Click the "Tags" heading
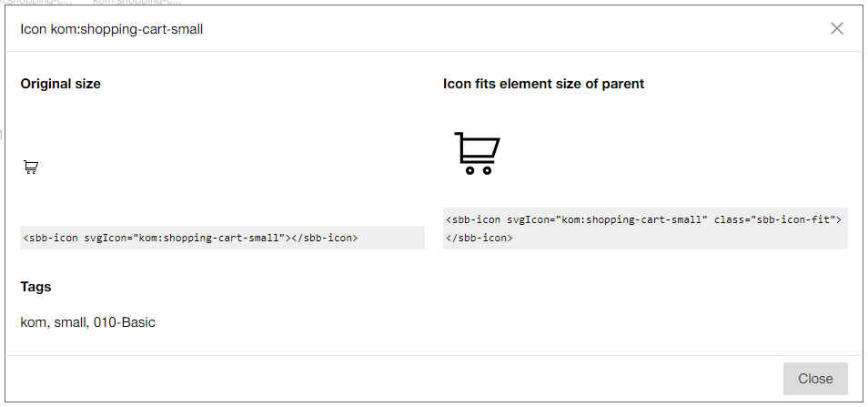The height and width of the screenshot is (407, 868). point(35,287)
